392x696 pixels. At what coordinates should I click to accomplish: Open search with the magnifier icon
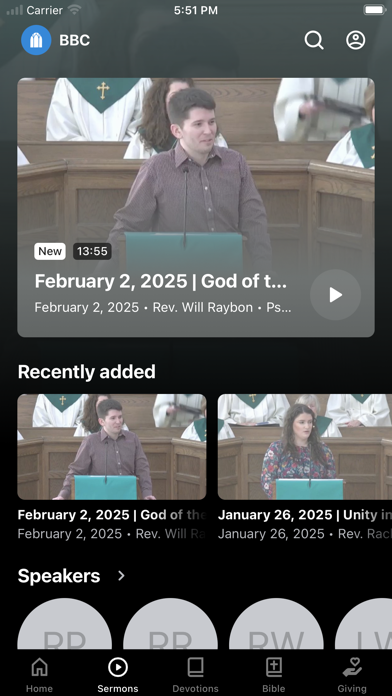click(314, 40)
